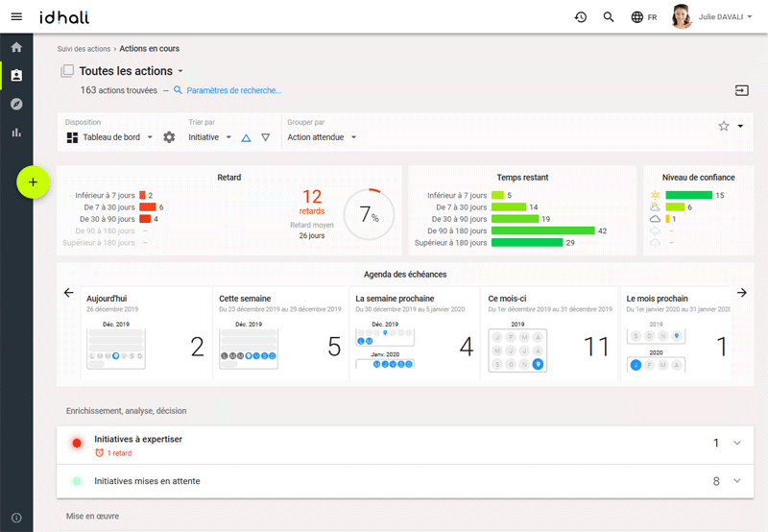This screenshot has height=532, width=768.
Task: Click the Mise en œuvre section heading
Action: click(92, 517)
